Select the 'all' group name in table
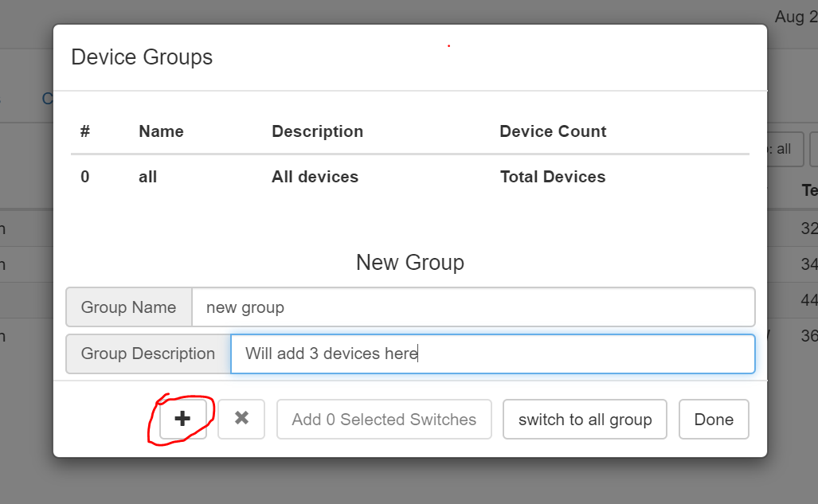Viewport: 818px width, 504px height. click(147, 177)
